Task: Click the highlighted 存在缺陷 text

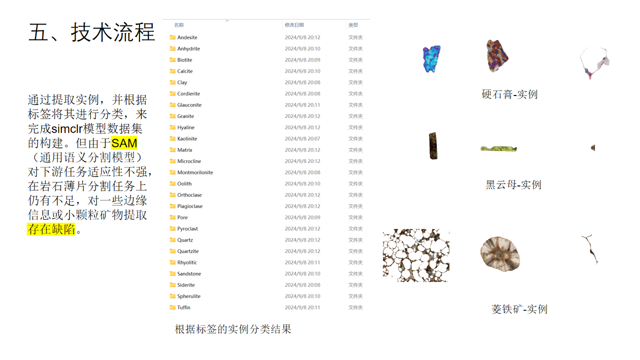Action: pos(51,229)
